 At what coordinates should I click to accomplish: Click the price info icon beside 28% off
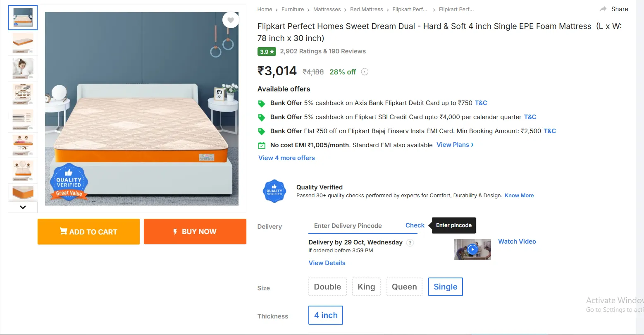[365, 72]
